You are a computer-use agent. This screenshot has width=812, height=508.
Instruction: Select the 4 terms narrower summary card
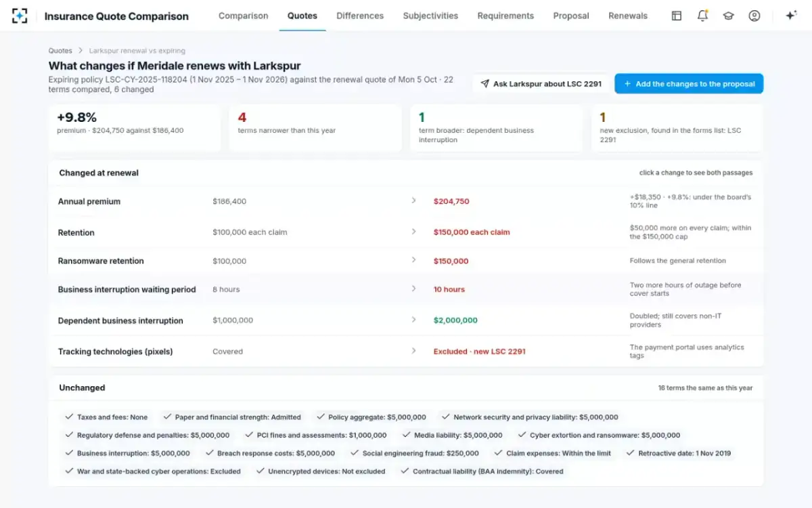point(315,127)
